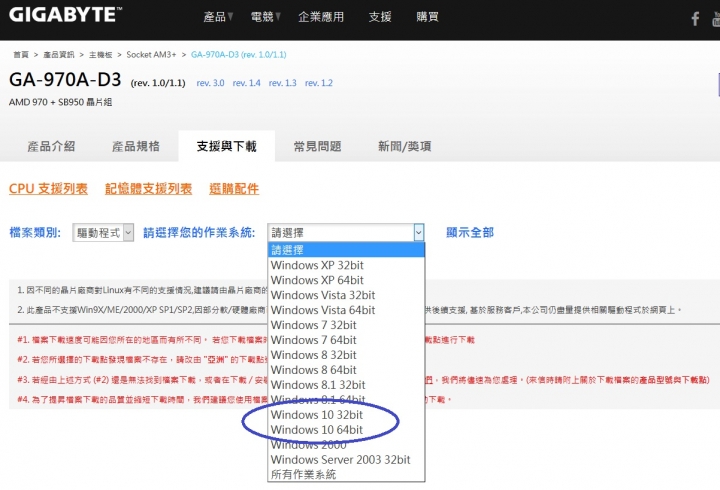The height and width of the screenshot is (490, 720).
Task: Select the 支援與下載 tab
Action: pyautogui.click(x=227, y=146)
